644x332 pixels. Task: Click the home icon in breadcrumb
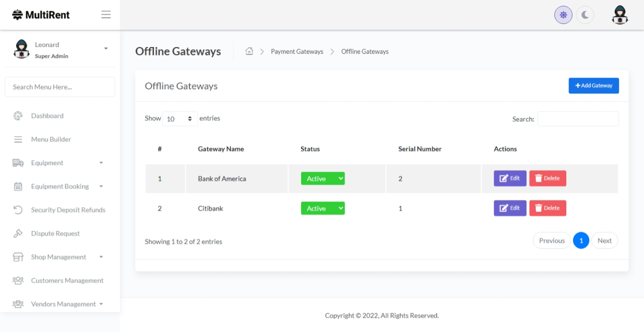(249, 51)
